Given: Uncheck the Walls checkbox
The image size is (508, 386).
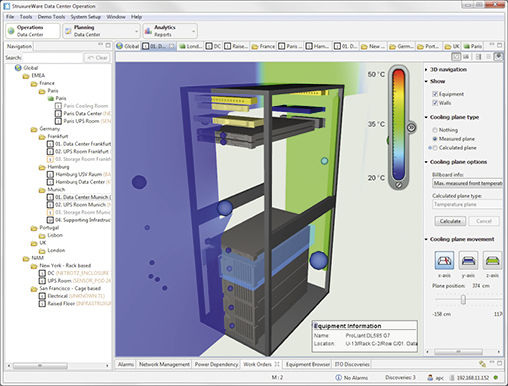Looking at the screenshot, I should (x=435, y=103).
